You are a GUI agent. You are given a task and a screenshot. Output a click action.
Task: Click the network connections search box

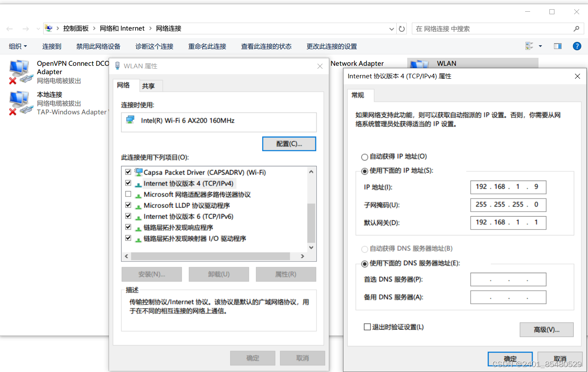(498, 28)
